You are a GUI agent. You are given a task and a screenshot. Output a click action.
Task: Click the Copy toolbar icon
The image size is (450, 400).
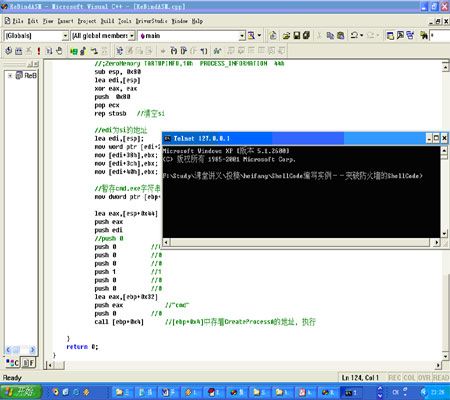pyautogui.click(x=330, y=35)
